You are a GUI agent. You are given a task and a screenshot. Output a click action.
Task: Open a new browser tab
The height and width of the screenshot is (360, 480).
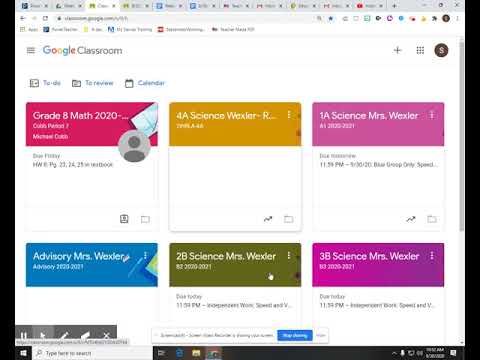coord(394,6)
